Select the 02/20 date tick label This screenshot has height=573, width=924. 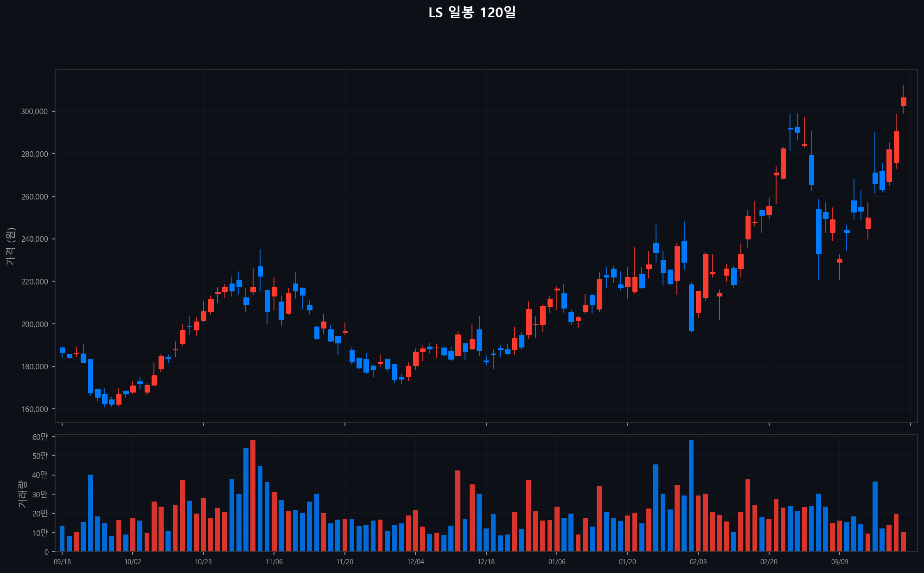click(x=769, y=562)
